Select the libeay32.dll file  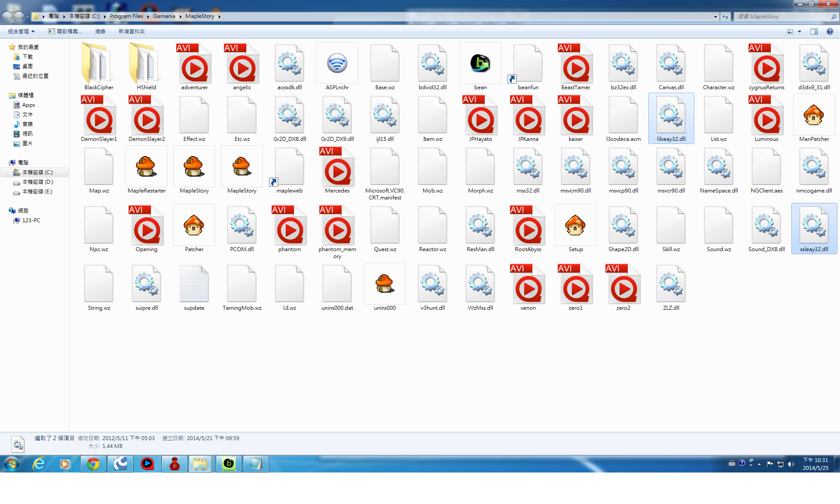[x=671, y=118]
